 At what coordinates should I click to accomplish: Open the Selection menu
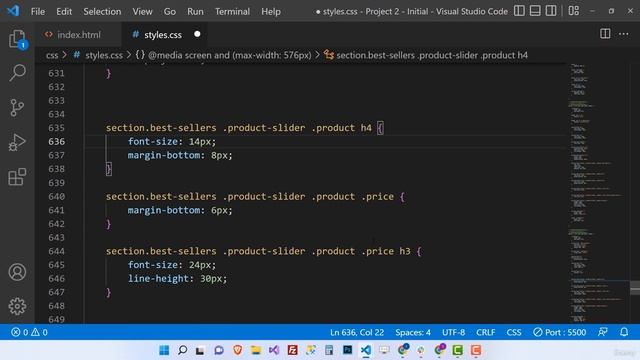pyautogui.click(x=102, y=11)
